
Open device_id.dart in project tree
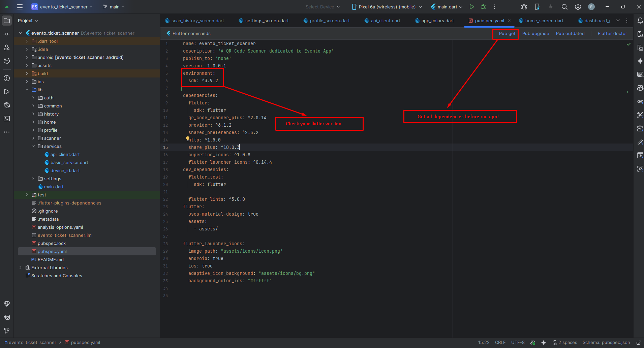(65, 170)
